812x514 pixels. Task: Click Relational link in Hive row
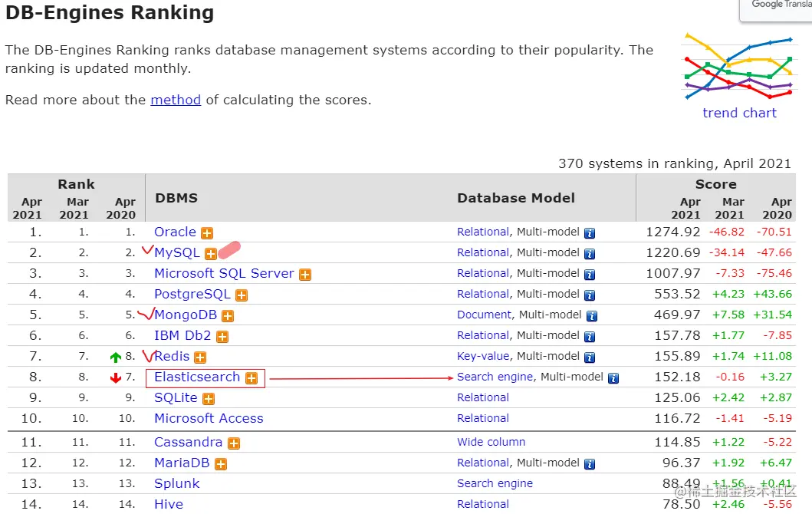tap(483, 504)
